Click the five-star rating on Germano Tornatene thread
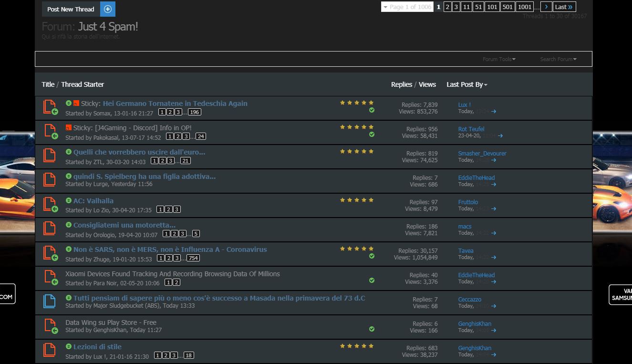632x364 pixels. pos(357,103)
